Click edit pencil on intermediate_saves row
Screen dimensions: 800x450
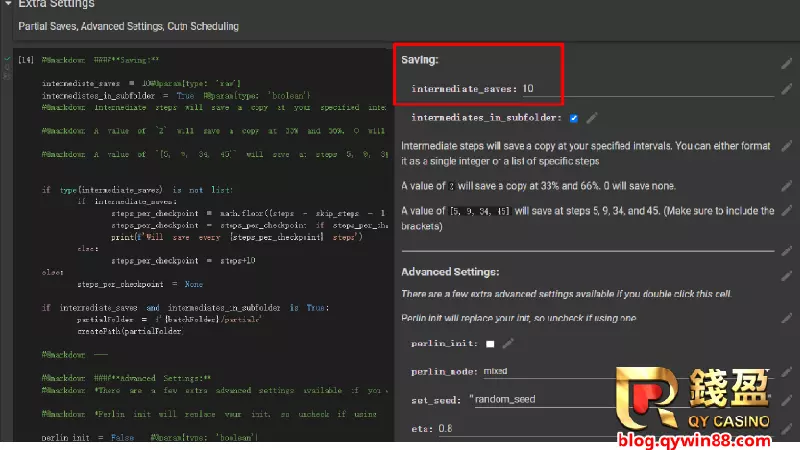click(787, 90)
